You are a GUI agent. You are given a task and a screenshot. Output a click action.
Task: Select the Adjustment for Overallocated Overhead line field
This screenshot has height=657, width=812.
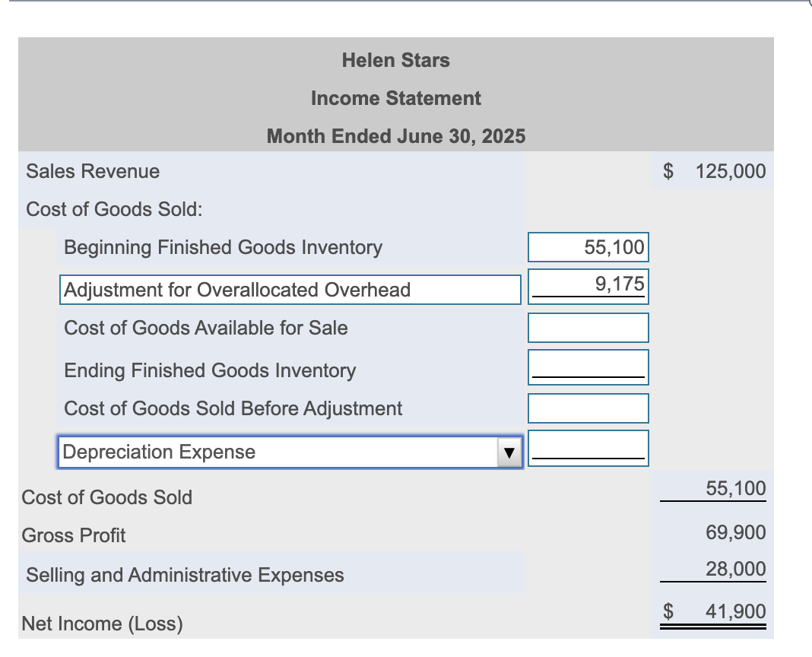[x=289, y=290]
